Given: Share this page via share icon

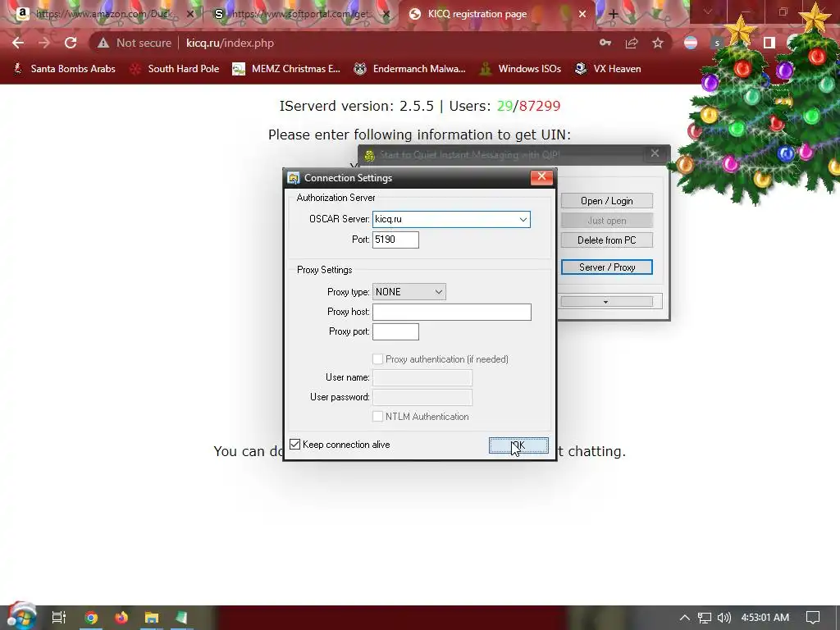Looking at the screenshot, I should 632,43.
